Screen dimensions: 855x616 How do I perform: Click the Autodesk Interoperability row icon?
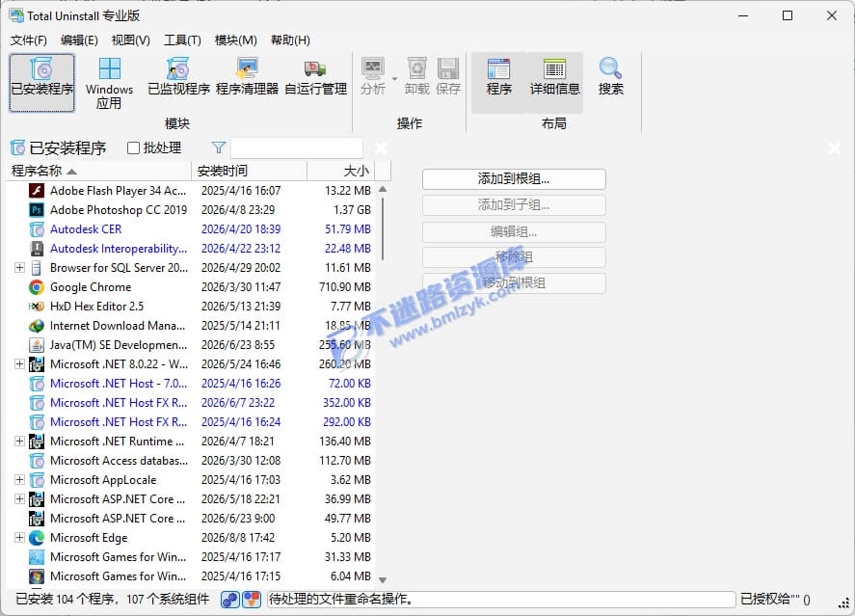click(x=37, y=249)
